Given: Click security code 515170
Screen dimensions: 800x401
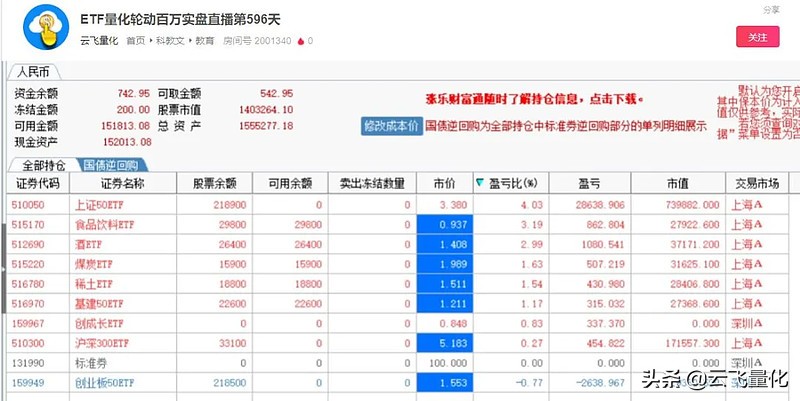Looking at the screenshot, I should click(x=28, y=225).
